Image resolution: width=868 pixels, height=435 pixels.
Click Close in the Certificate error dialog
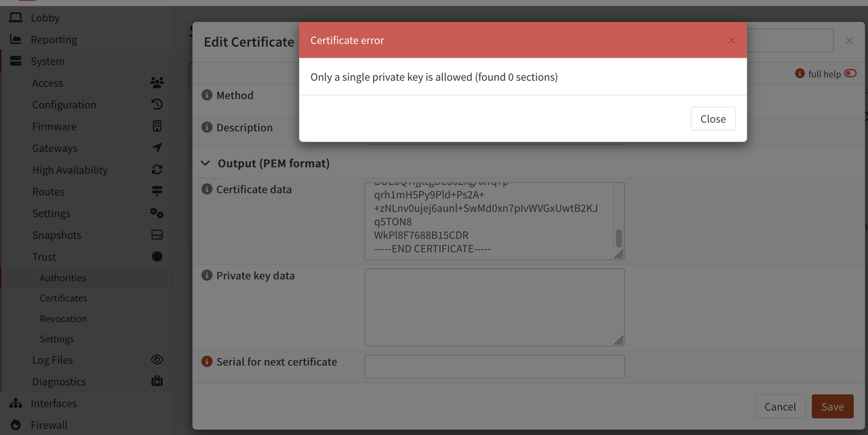(713, 119)
